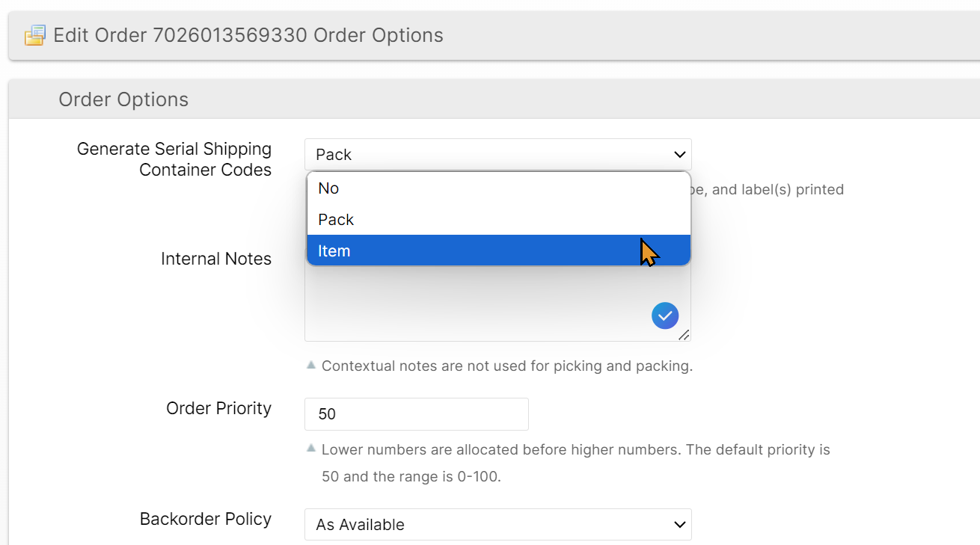Viewport: 980px width, 545px height.
Task: Click into the Order Priority field showing 50
Action: 416,414
